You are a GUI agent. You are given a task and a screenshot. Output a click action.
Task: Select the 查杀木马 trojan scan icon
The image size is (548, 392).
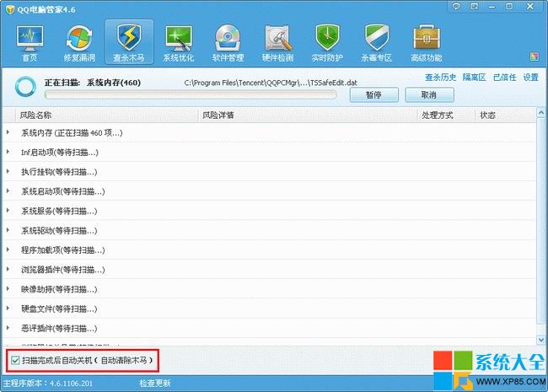(129, 43)
